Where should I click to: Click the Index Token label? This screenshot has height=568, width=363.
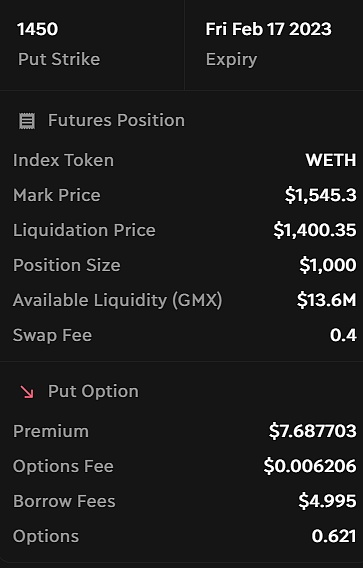tap(63, 160)
